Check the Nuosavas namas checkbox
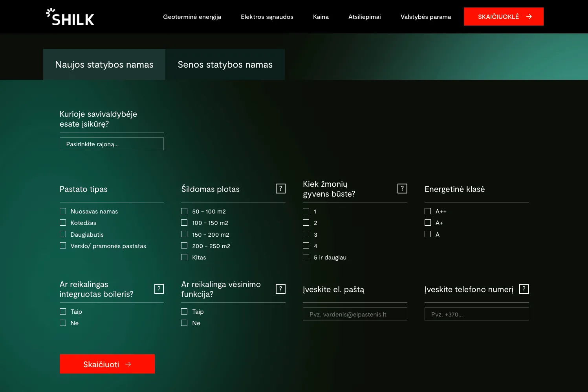 click(x=63, y=212)
